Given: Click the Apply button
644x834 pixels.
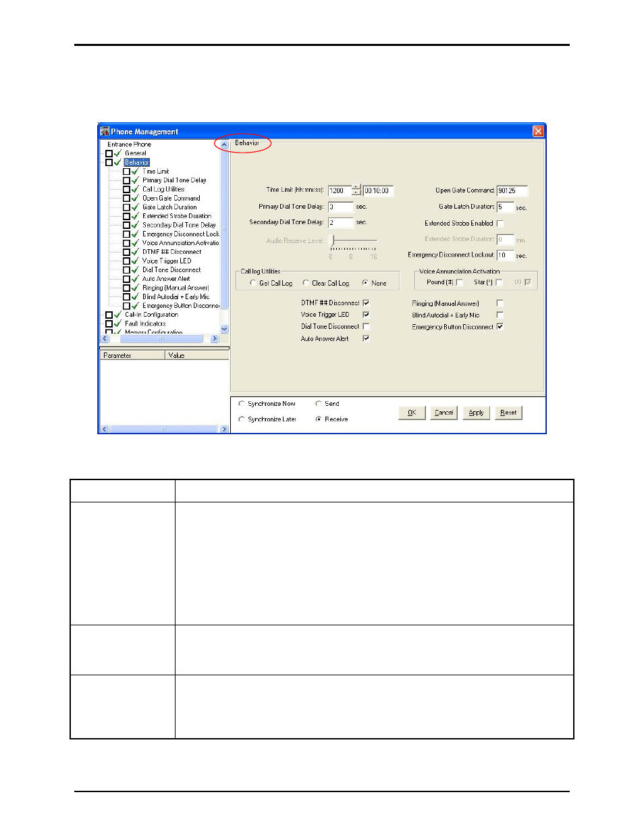Looking at the screenshot, I should point(477,413).
